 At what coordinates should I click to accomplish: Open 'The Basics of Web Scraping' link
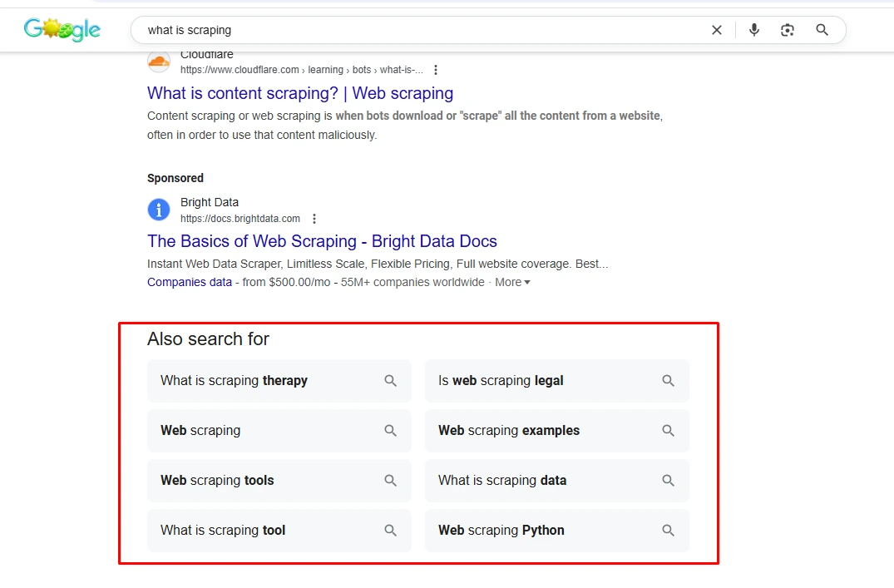point(322,241)
